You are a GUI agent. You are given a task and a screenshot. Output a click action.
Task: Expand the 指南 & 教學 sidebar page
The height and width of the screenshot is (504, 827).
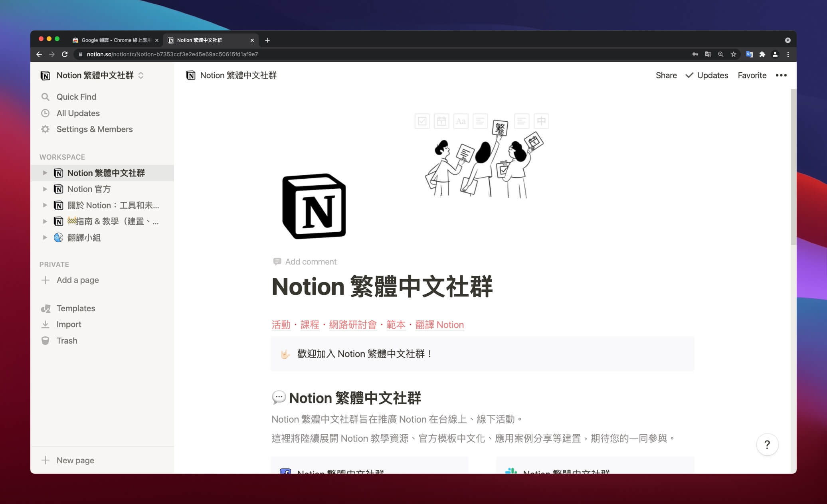pyautogui.click(x=45, y=221)
